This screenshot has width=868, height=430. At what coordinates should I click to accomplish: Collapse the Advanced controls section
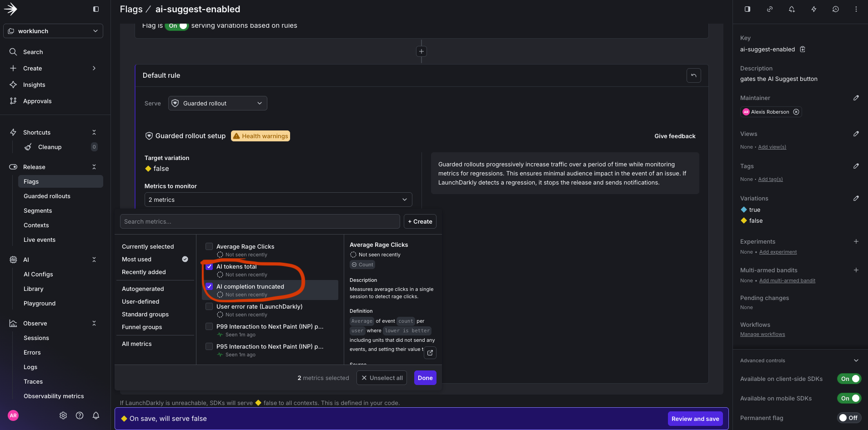pyautogui.click(x=856, y=360)
